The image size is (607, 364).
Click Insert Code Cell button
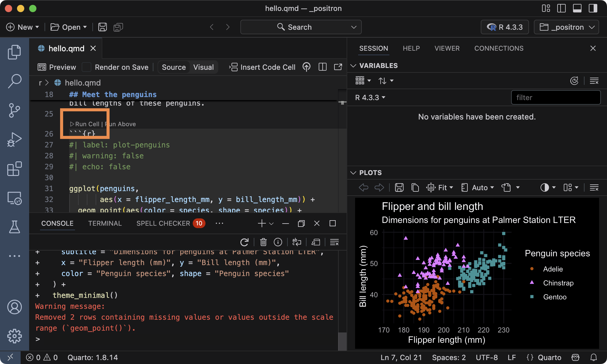click(262, 67)
